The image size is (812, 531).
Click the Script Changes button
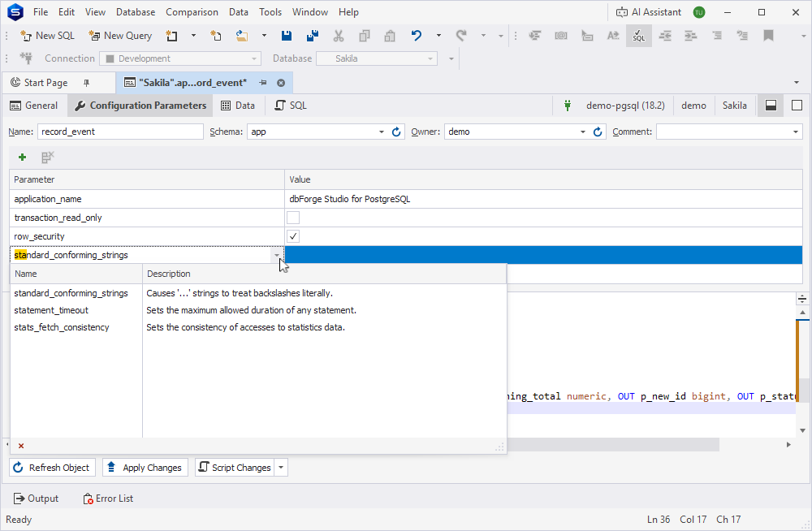pos(235,468)
